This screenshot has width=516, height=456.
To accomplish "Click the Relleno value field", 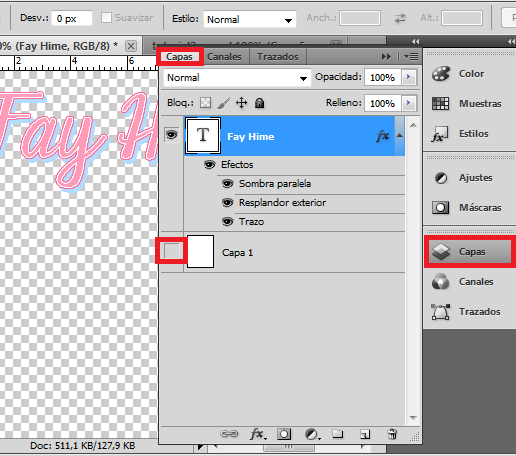I will tap(382, 103).
